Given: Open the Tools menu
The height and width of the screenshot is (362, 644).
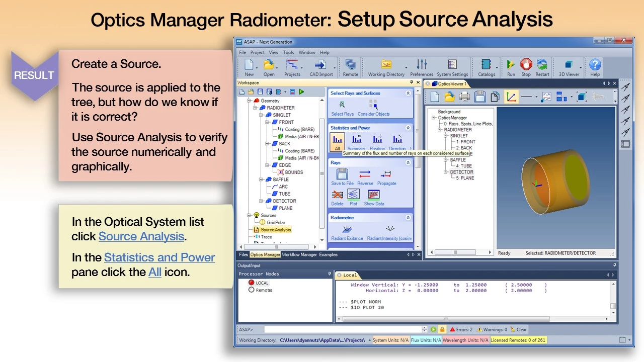Looking at the screenshot, I should [288, 52].
